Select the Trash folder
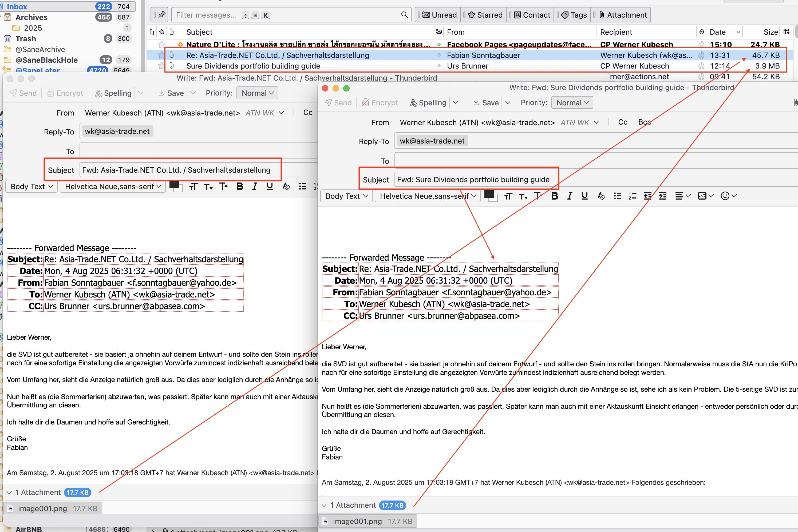This screenshot has height=532, width=798. pos(25,39)
